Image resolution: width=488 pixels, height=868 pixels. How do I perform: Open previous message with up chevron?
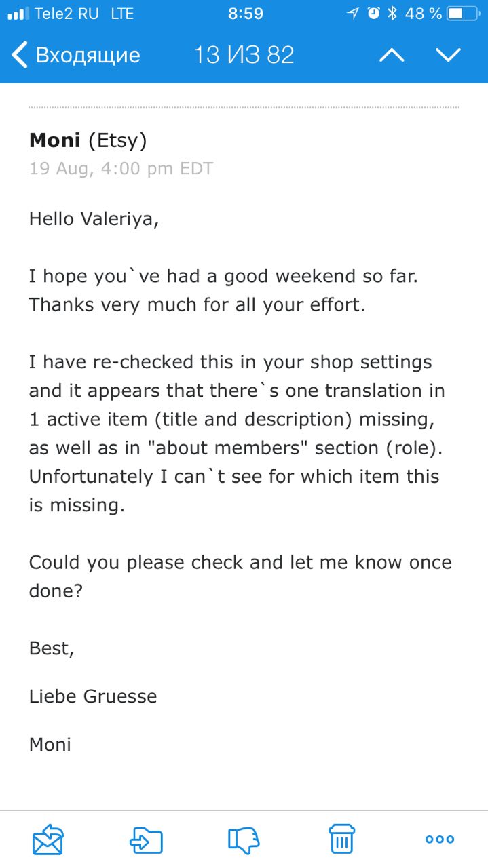[392, 55]
